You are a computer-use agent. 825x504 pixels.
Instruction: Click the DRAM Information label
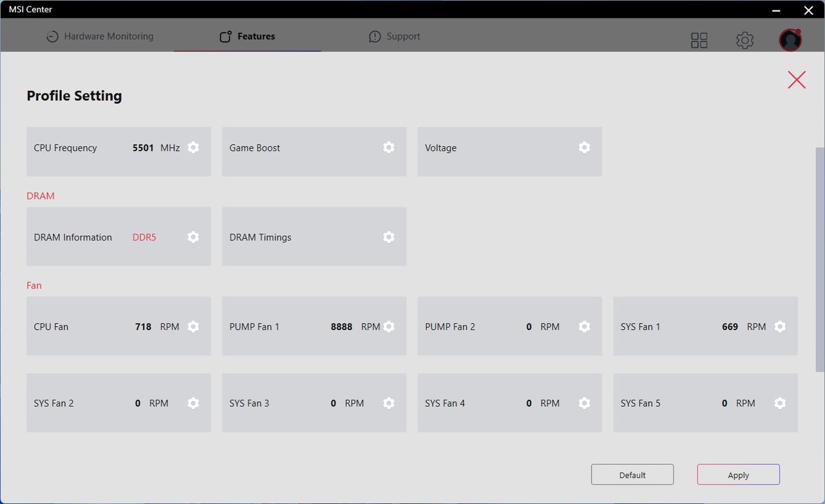(x=73, y=237)
